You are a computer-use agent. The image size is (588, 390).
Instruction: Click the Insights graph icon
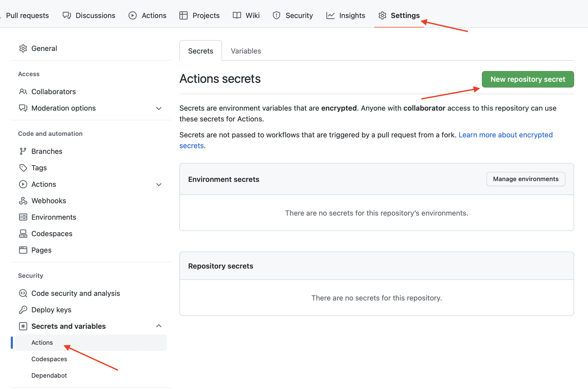330,15
